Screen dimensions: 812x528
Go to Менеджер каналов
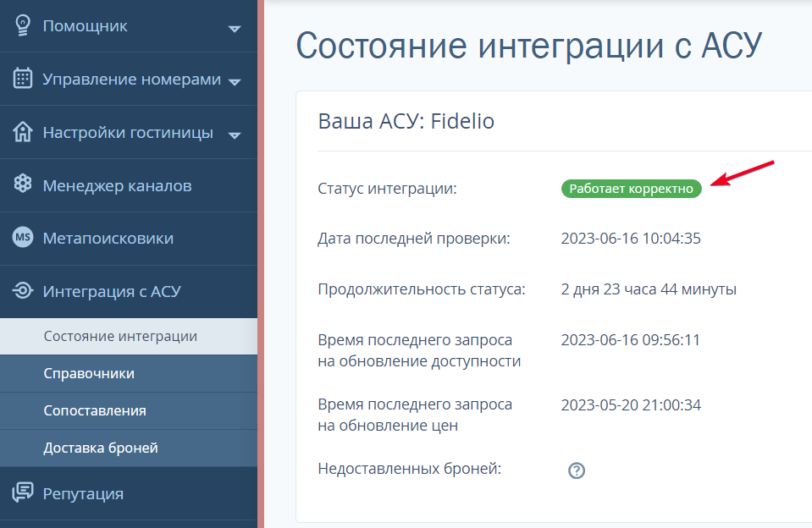[129, 185]
